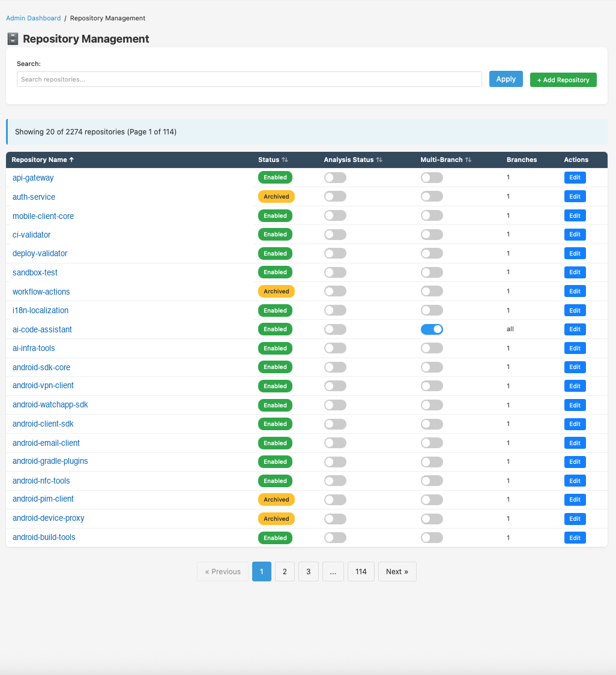The width and height of the screenshot is (616, 675).
Task: Toggle Analysis Status for auth-service
Action: [335, 197]
